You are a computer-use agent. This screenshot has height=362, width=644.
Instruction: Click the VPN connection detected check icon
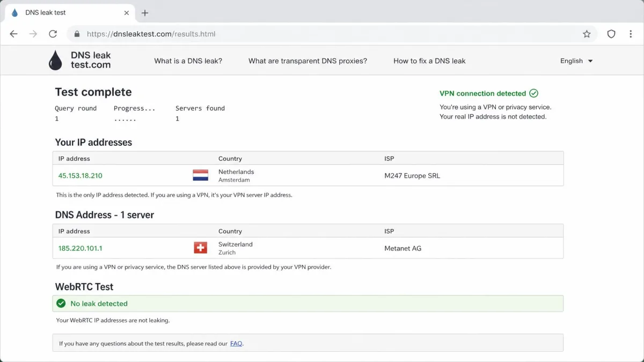tap(533, 93)
